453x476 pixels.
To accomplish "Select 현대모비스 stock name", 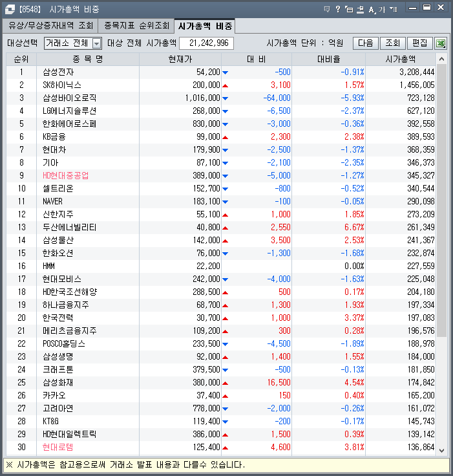I will pos(62,279).
